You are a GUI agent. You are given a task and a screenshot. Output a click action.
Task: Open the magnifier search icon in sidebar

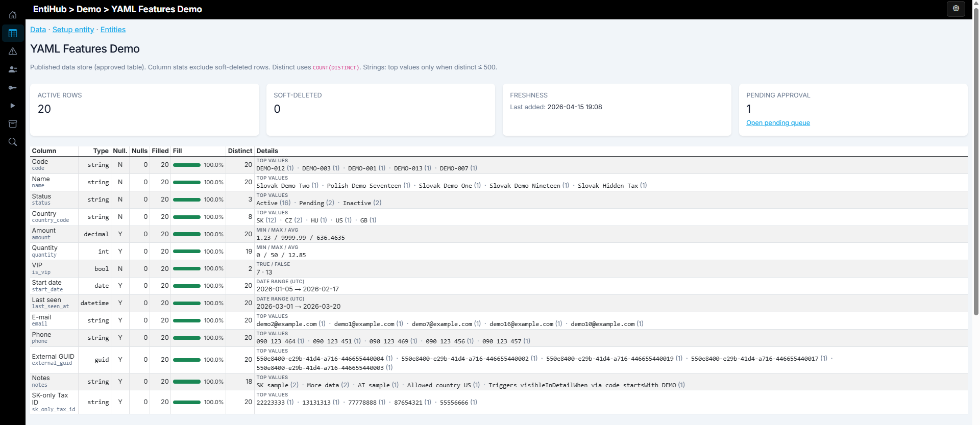(x=13, y=142)
